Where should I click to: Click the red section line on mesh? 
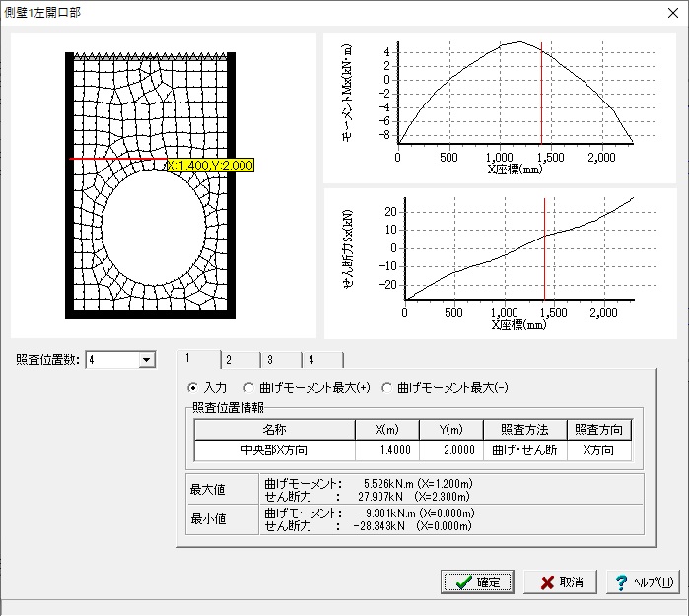pos(117,159)
